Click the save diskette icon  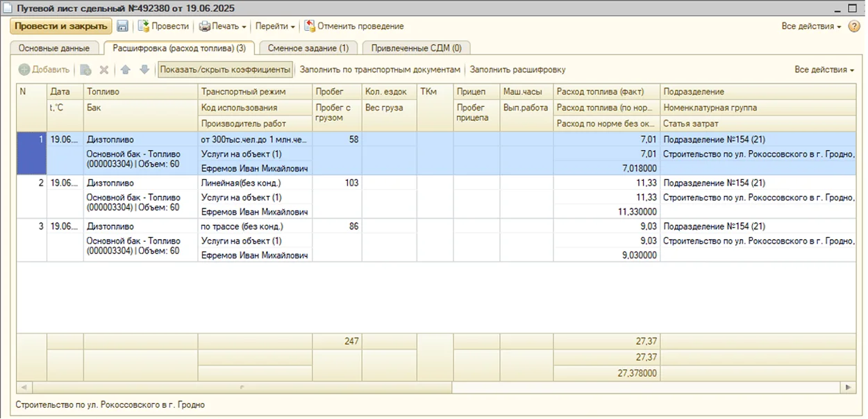(123, 26)
